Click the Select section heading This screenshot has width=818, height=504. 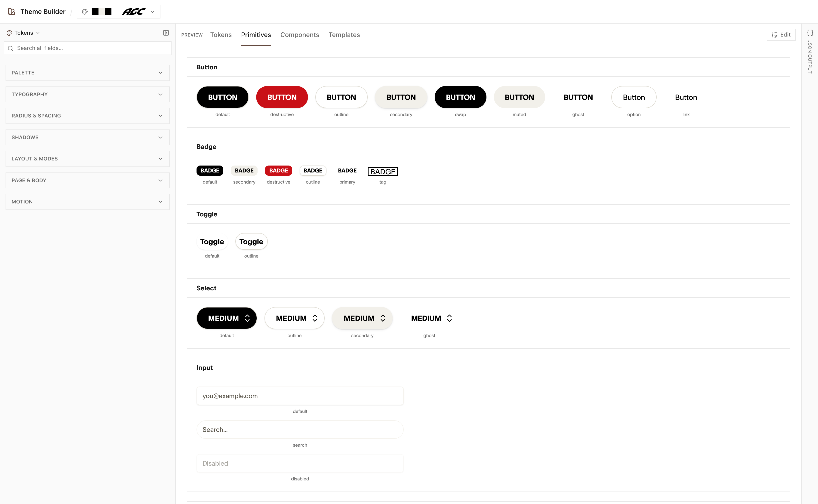(x=206, y=288)
